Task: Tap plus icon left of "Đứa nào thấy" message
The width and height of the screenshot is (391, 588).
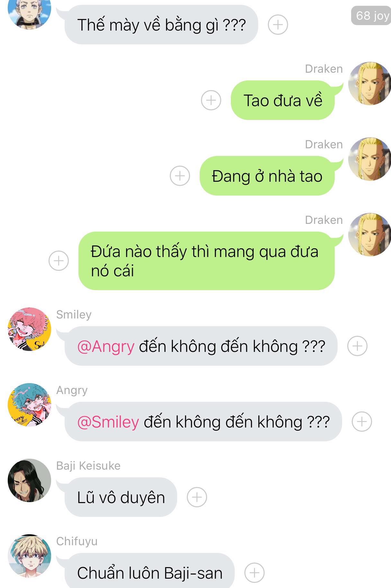Action: coord(59,261)
